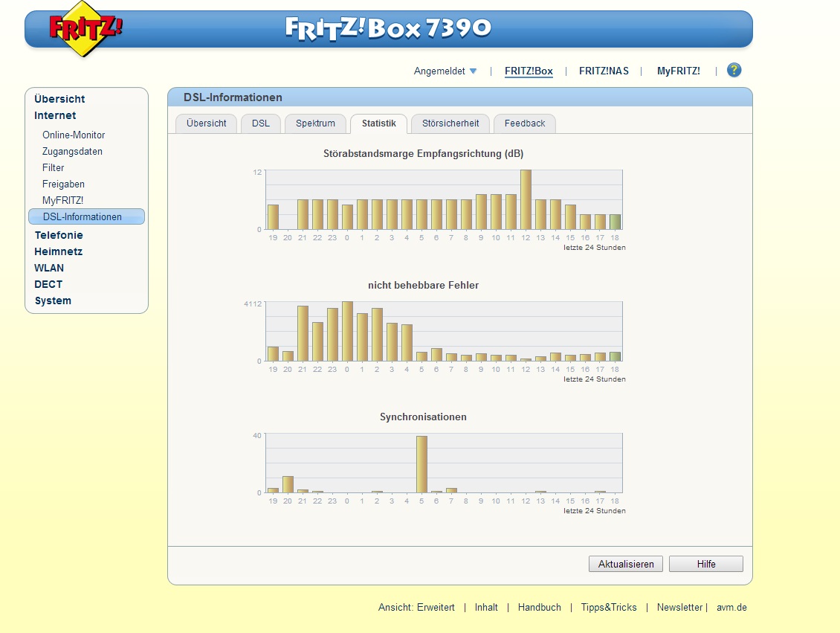This screenshot has width=840, height=633.
Task: Open Freigaben in the sidebar
Action: pos(63,184)
